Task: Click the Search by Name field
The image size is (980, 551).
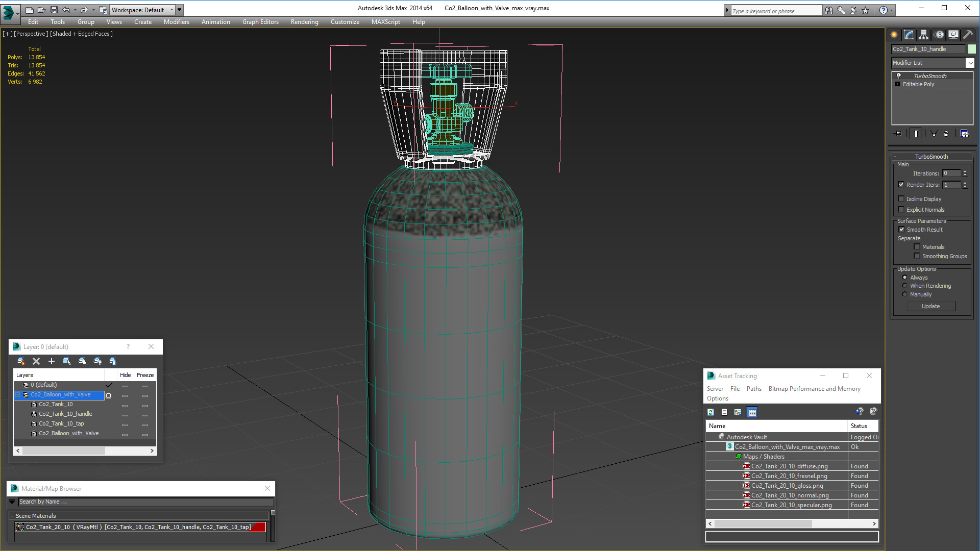Action: [x=145, y=502]
